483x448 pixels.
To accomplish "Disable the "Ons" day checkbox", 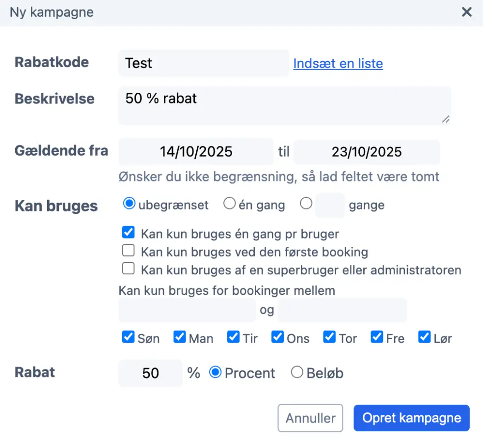I will (x=277, y=337).
